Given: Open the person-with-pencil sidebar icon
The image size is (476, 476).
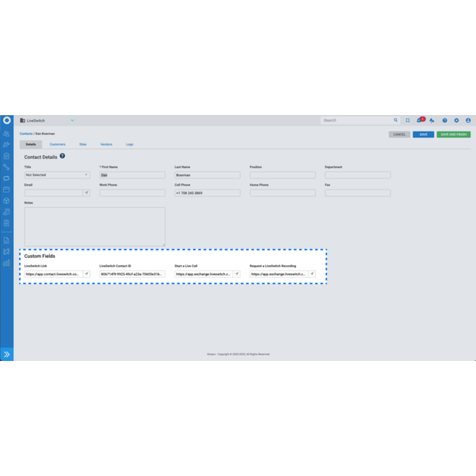Looking at the screenshot, I should click(x=6, y=145).
